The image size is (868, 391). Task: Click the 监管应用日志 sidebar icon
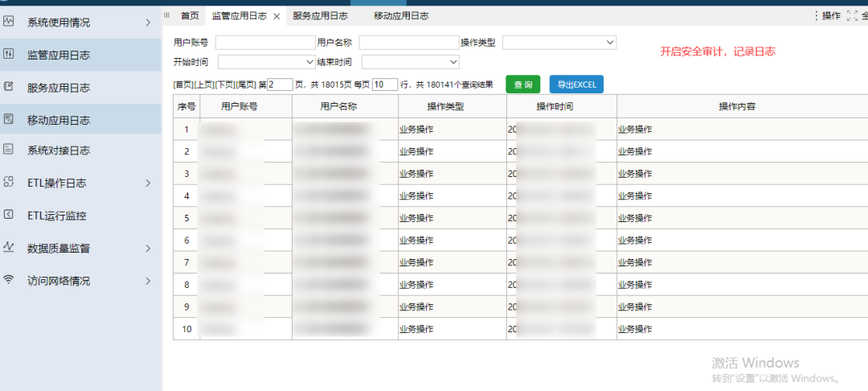(x=9, y=55)
